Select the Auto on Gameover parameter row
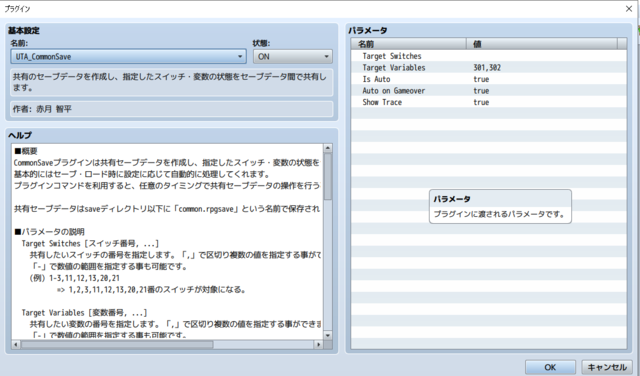The width and height of the screenshot is (640, 376). (x=489, y=90)
